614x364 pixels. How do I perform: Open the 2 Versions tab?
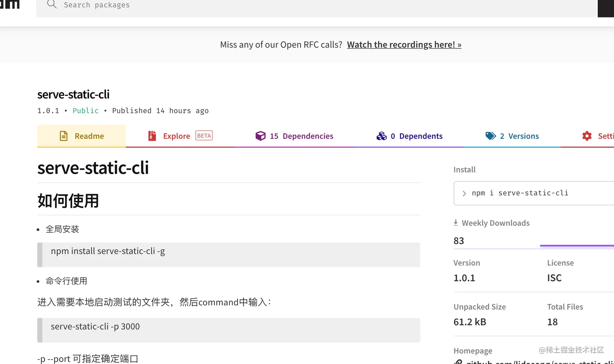(512, 136)
